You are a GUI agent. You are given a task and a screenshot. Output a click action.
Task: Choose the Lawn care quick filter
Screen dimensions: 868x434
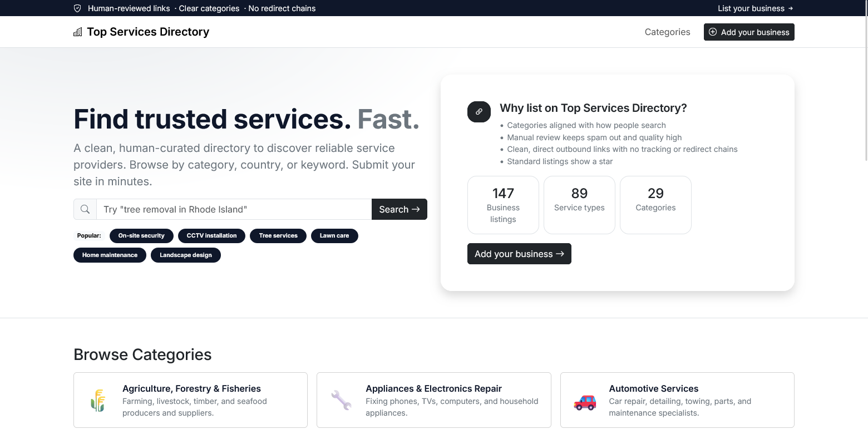[x=334, y=235]
